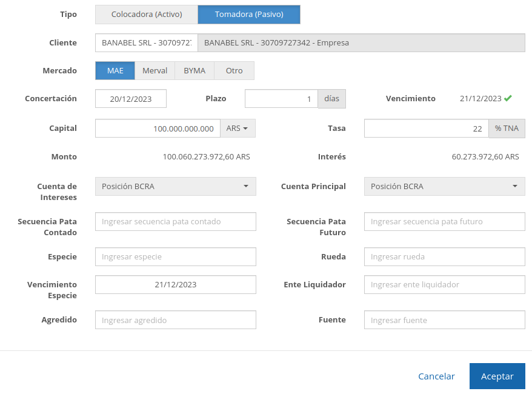Click the Capital amount field
This screenshot has height=394, width=532.
[158, 129]
